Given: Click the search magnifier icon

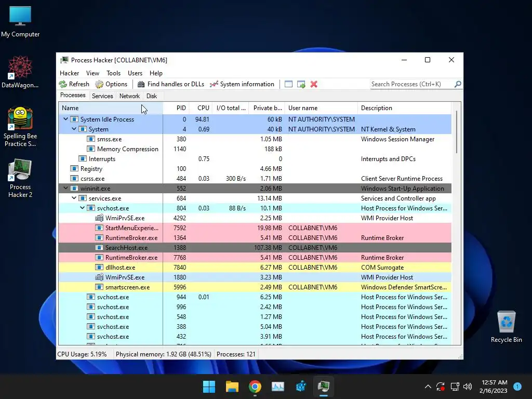Looking at the screenshot, I should (x=458, y=84).
